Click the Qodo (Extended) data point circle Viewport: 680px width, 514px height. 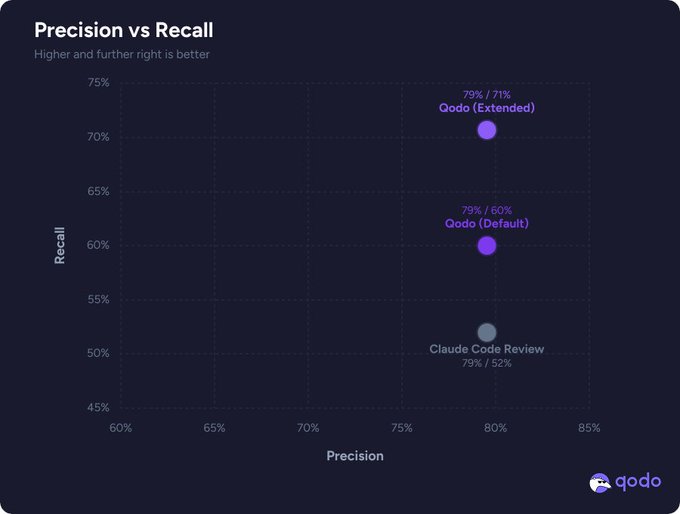click(487, 130)
